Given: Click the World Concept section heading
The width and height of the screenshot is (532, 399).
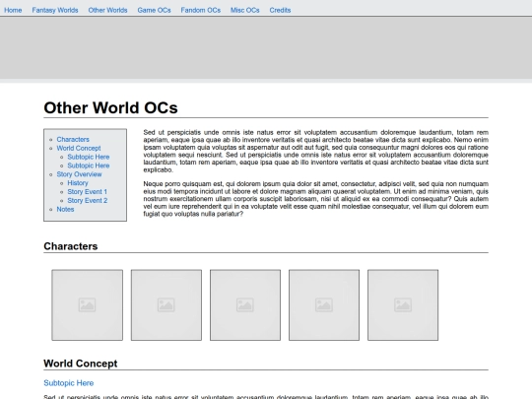Looking at the screenshot, I should click(81, 364).
